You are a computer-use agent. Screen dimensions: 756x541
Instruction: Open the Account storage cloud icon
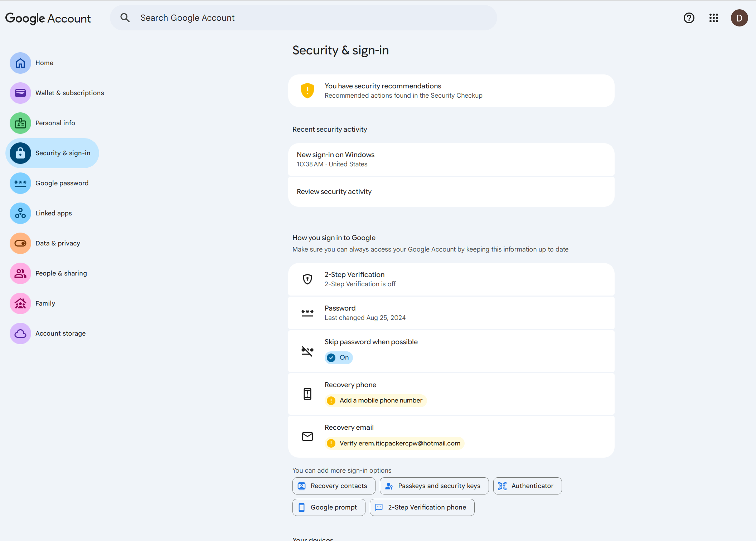[x=20, y=333]
